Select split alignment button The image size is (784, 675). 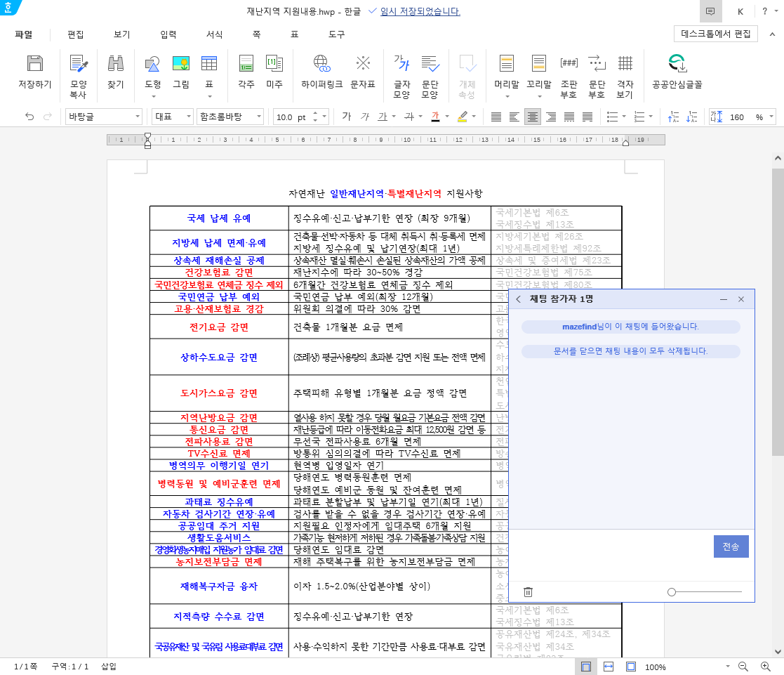click(x=587, y=117)
